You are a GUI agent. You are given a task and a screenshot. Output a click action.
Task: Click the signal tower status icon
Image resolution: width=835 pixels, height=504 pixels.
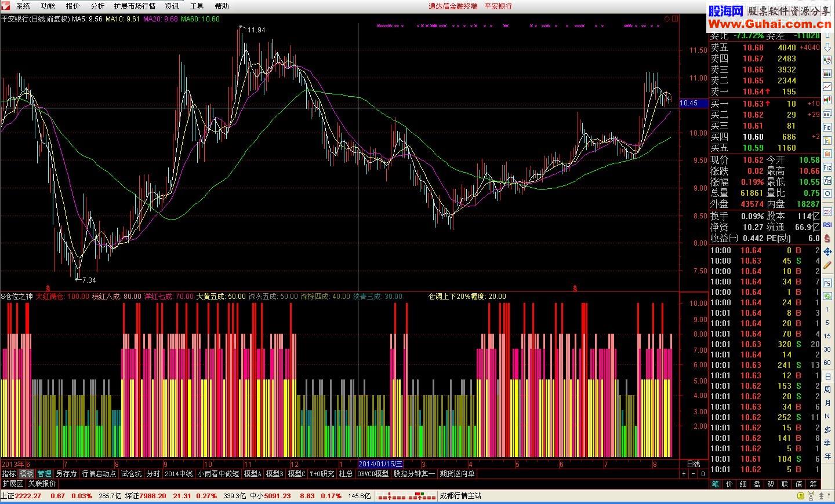click(x=811, y=496)
